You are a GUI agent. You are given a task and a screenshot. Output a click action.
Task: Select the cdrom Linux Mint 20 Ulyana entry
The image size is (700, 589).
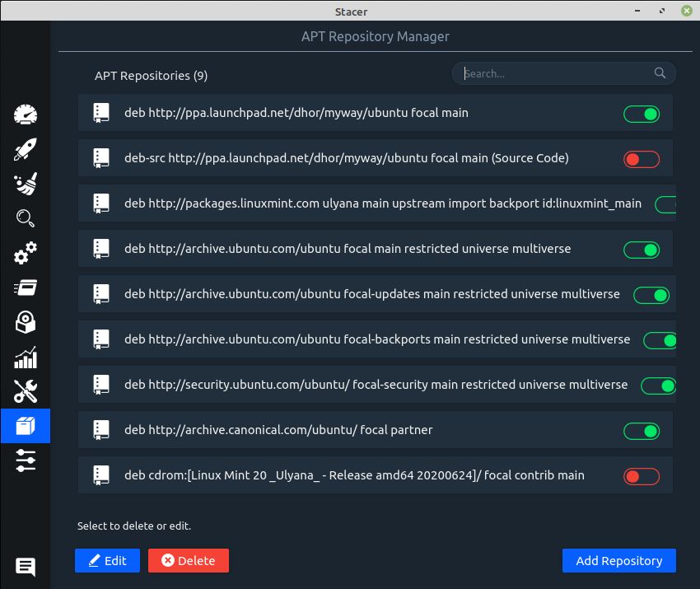pyautogui.click(x=354, y=475)
